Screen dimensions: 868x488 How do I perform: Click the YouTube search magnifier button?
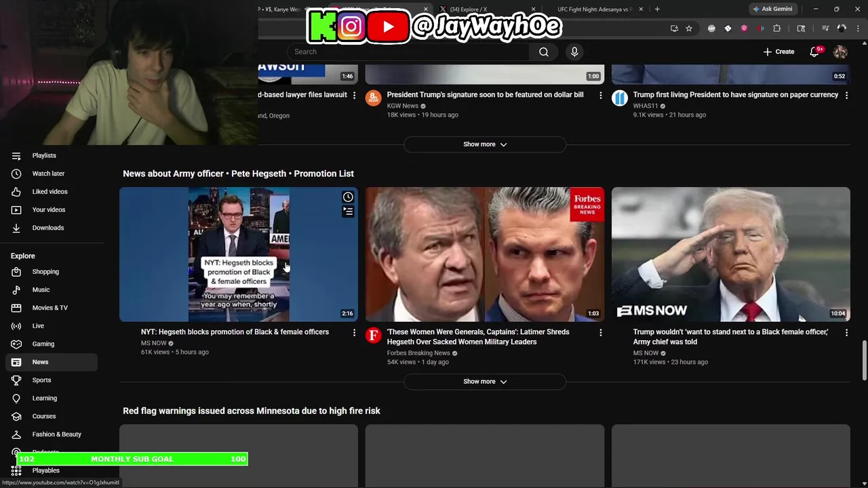[x=544, y=52]
